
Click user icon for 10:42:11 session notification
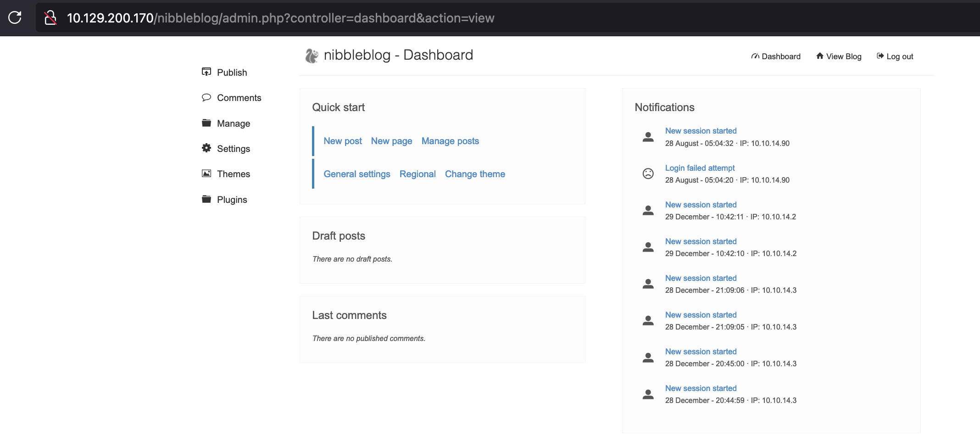[648, 210]
